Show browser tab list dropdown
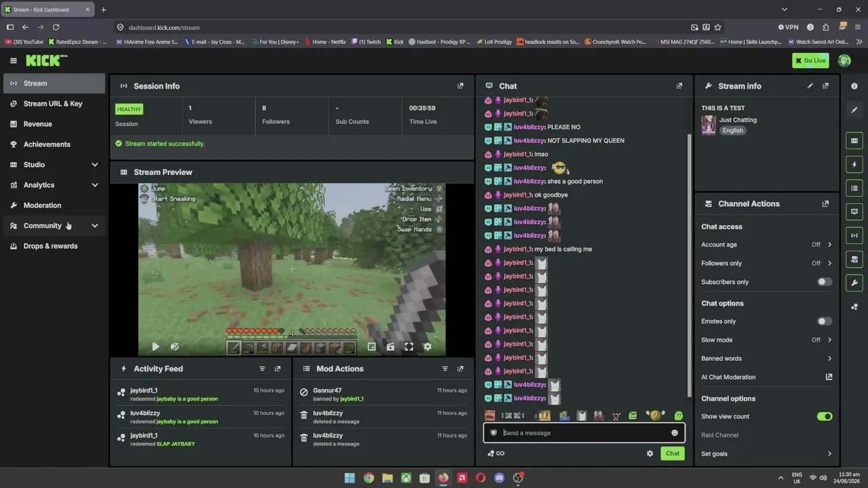This screenshot has width=868, height=488. tap(785, 9)
